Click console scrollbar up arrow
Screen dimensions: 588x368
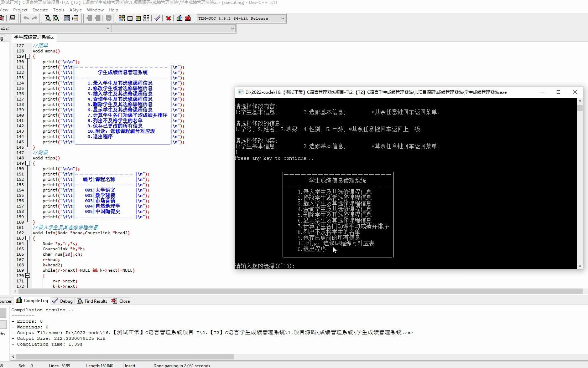point(580,101)
